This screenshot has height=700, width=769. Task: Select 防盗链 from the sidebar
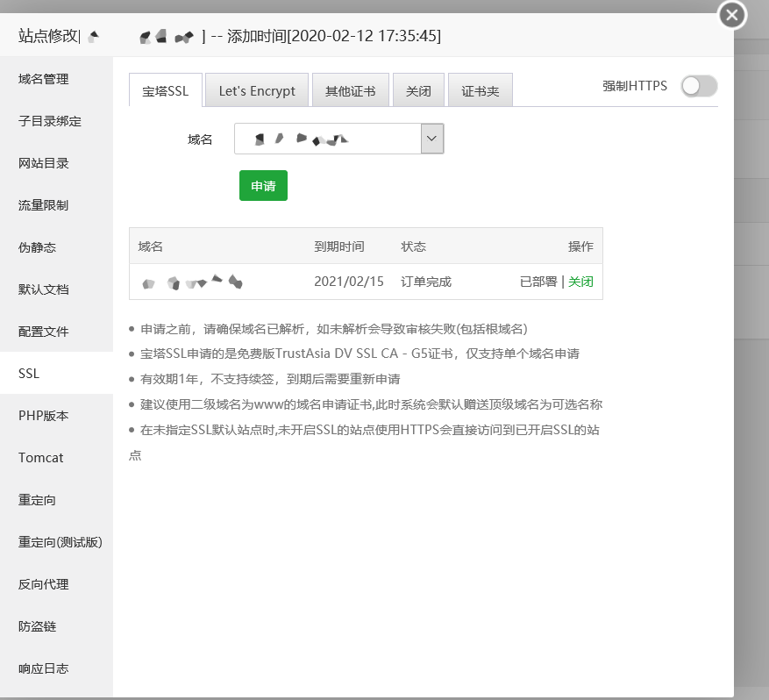coord(38,626)
